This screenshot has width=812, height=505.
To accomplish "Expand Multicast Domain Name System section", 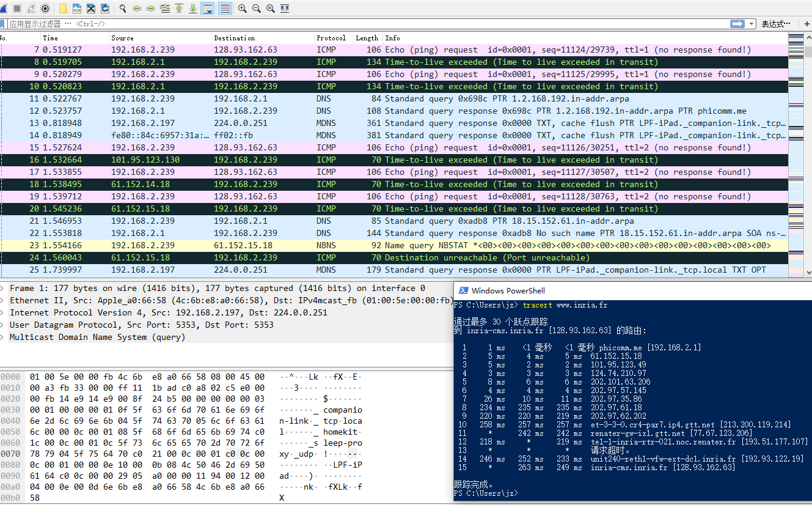I will (x=2, y=337).
